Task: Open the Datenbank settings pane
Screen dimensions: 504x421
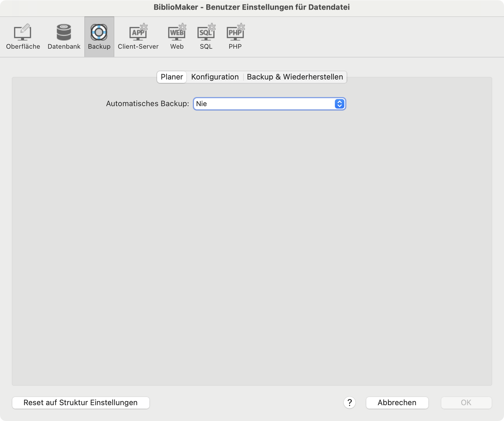Action: coord(64,37)
